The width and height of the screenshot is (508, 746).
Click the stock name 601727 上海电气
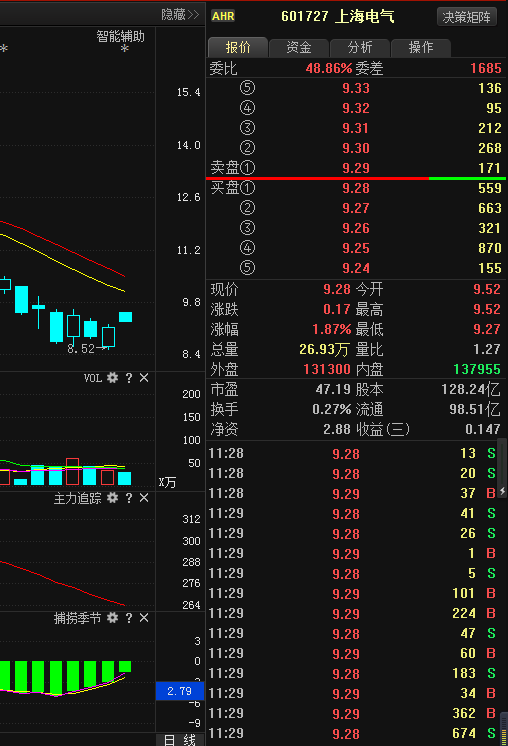[338, 17]
